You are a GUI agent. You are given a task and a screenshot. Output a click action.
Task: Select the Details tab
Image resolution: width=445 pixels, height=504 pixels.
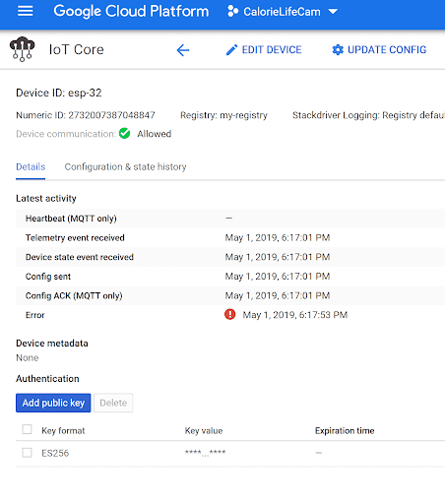(x=31, y=166)
